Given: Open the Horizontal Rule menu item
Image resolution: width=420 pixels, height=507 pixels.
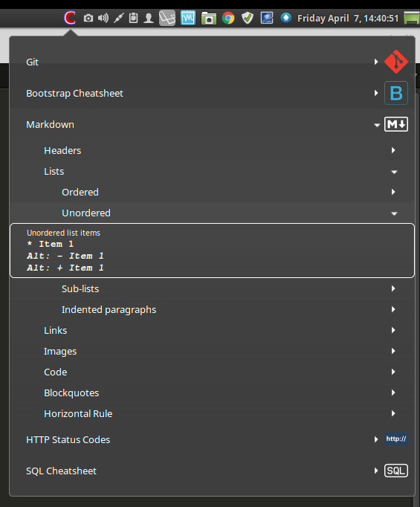Looking at the screenshot, I should point(212,413).
